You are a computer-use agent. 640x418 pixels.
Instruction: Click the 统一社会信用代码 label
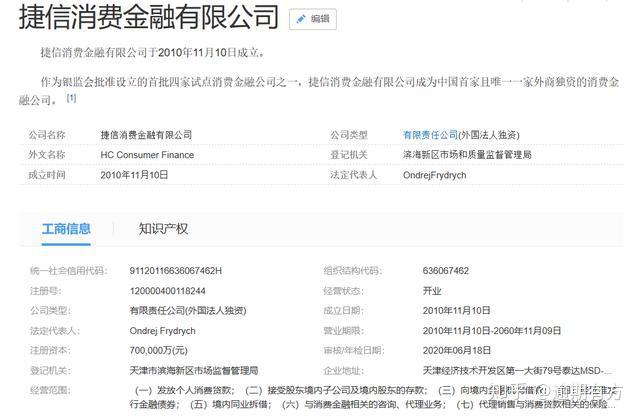pyautogui.click(x=69, y=271)
